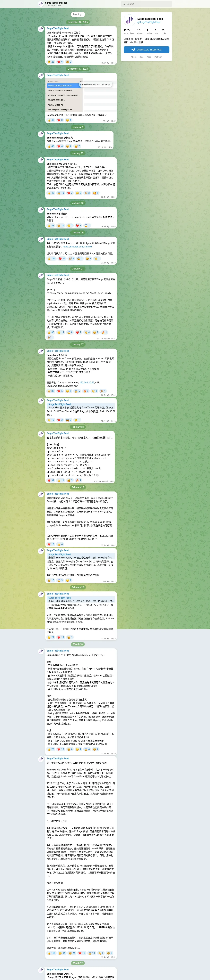This screenshot has height=980, width=210.
Task: Click the 53 Links counter
Action: 164,32
